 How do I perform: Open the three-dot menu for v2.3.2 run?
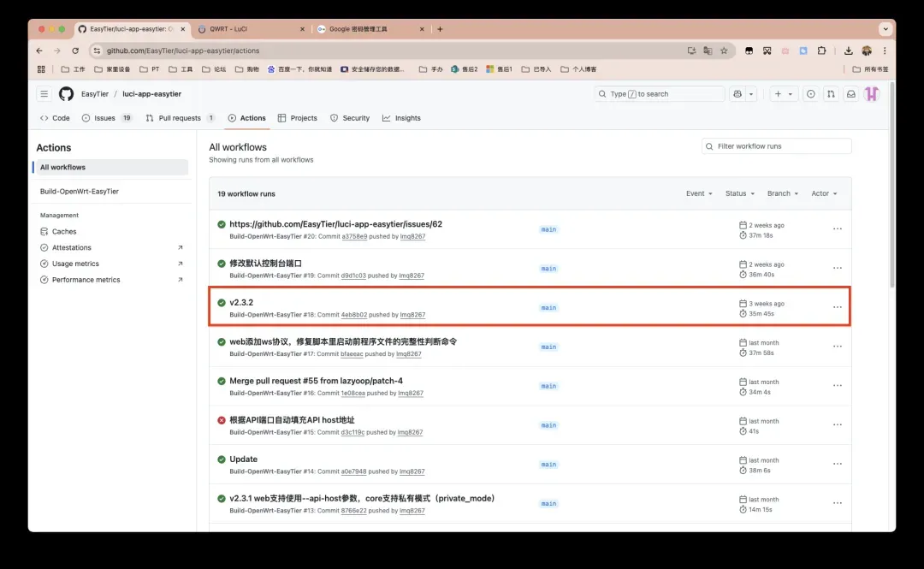click(838, 307)
